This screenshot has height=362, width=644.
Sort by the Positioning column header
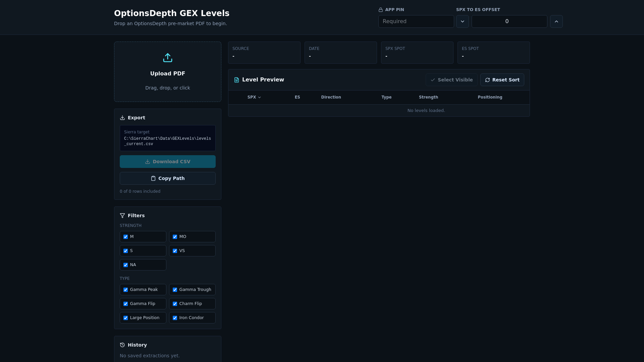pyautogui.click(x=490, y=97)
